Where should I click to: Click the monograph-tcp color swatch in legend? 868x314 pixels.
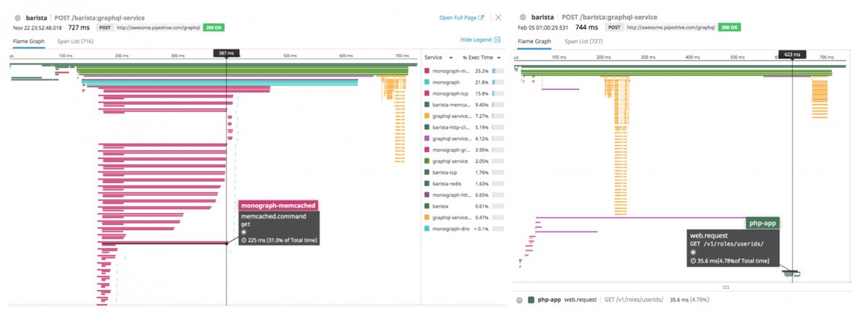[427, 93]
